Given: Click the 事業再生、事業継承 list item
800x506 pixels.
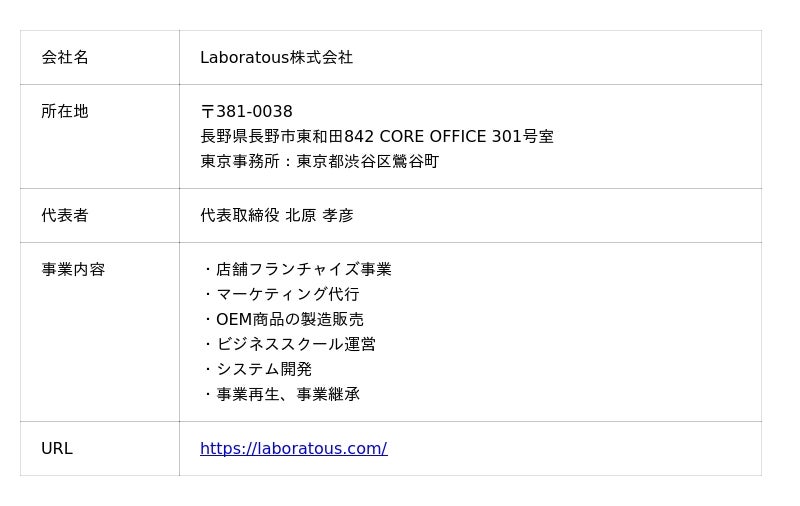Looking at the screenshot, I should pos(287,395).
